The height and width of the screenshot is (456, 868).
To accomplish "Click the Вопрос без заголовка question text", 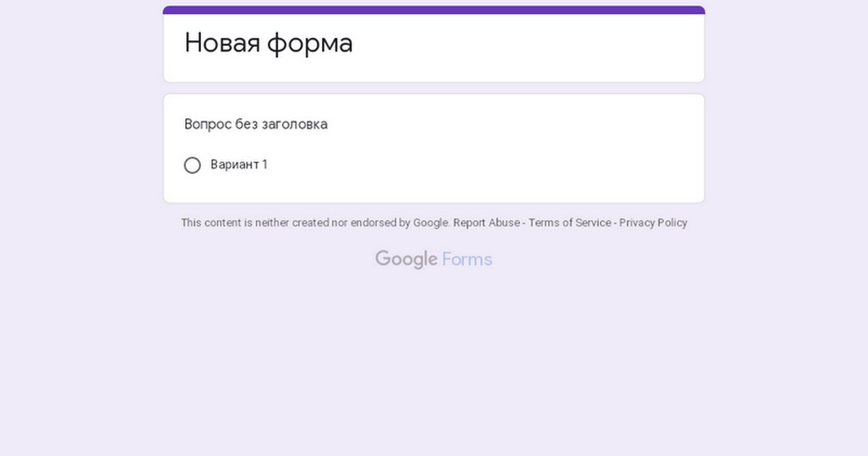I will pos(256,124).
